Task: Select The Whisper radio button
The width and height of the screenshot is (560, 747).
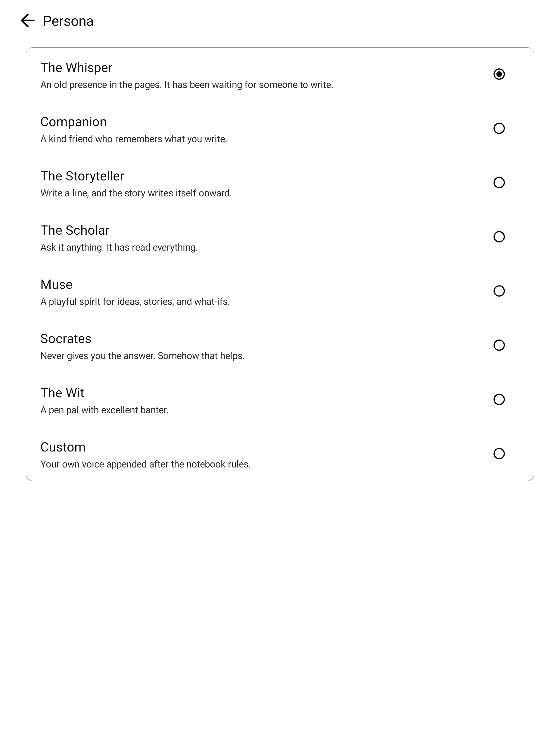Action: 499,74
